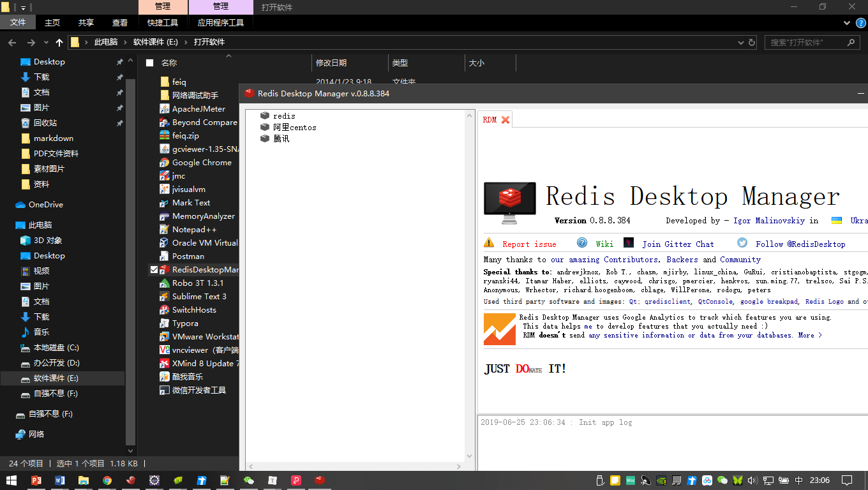Go up one folder level
This screenshot has width=868, height=490.
(x=59, y=43)
